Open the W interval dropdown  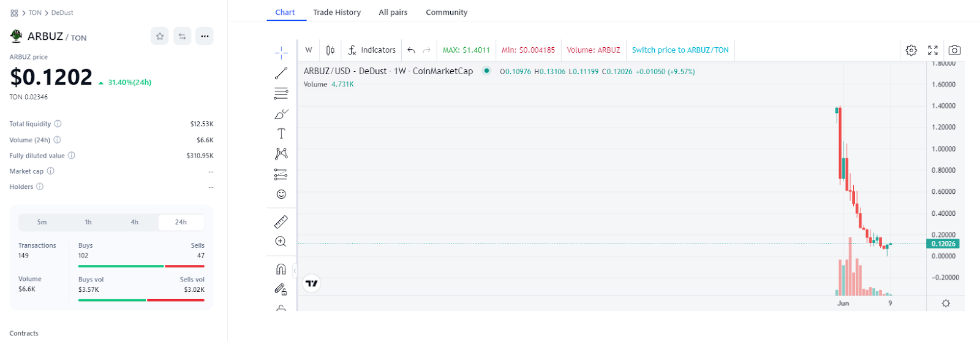point(309,50)
